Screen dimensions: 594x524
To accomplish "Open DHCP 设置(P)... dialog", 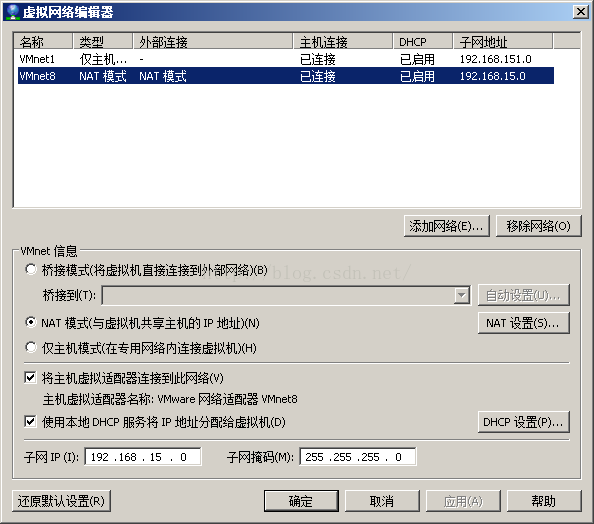I will (524, 422).
